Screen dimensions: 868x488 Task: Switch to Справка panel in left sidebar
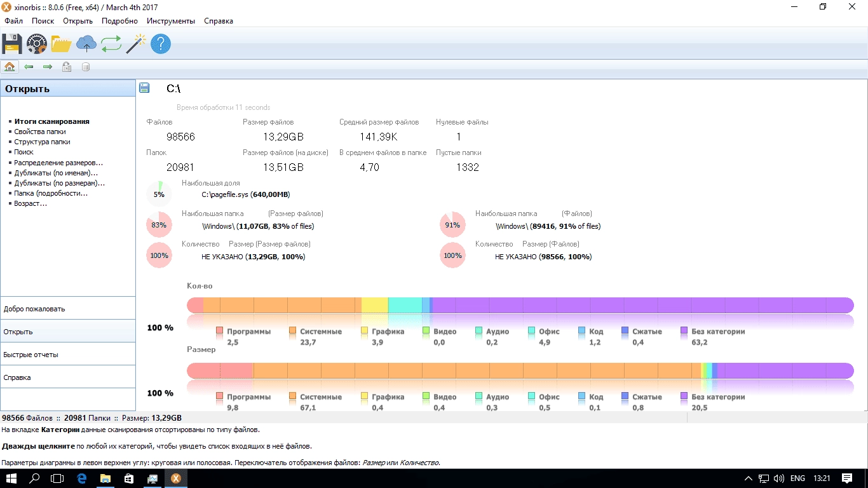click(68, 377)
